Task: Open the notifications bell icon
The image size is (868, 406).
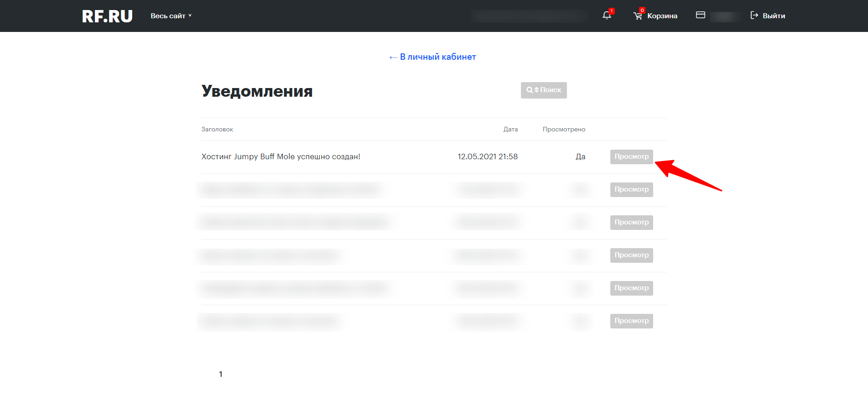Action: (607, 16)
